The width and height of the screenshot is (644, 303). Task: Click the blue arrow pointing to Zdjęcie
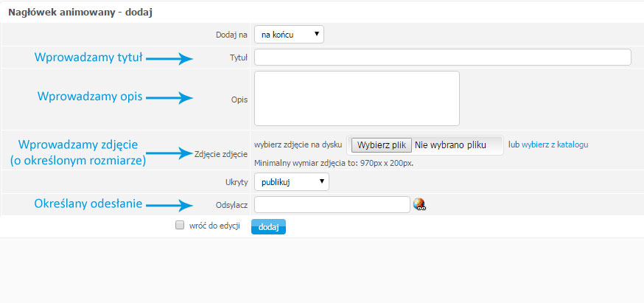click(169, 153)
